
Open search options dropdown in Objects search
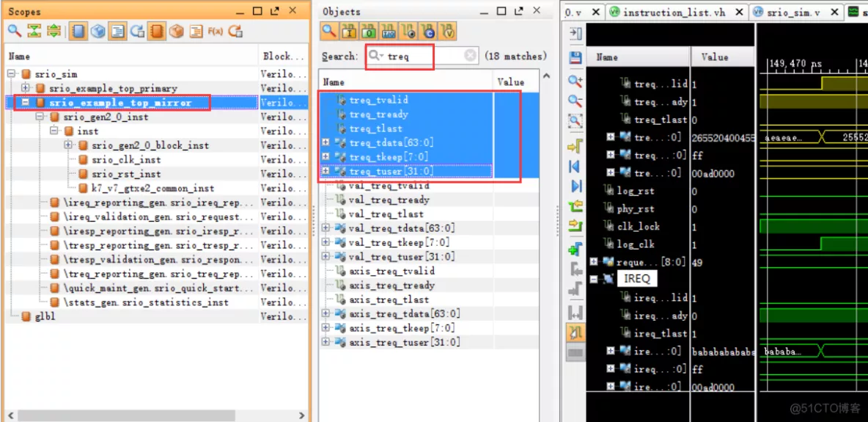(x=376, y=56)
